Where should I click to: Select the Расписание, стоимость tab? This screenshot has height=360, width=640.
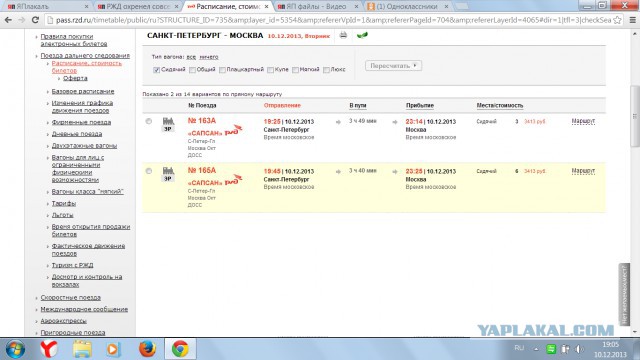coord(227,7)
